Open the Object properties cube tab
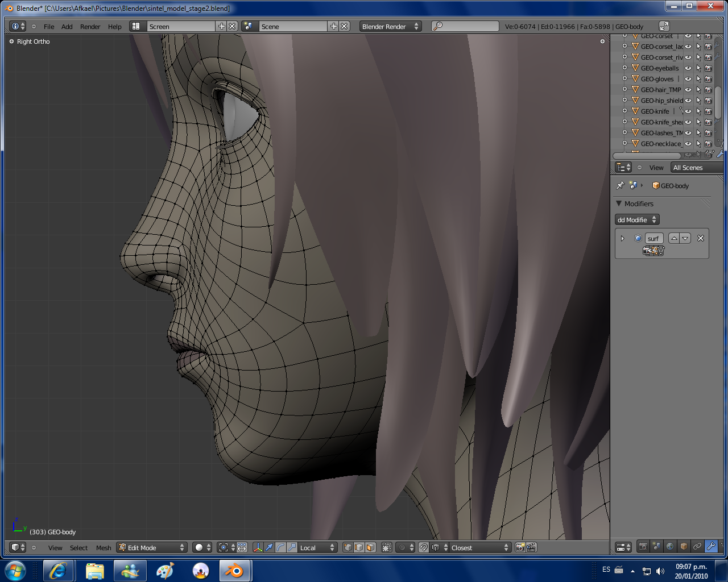This screenshot has height=582, width=728. click(684, 547)
